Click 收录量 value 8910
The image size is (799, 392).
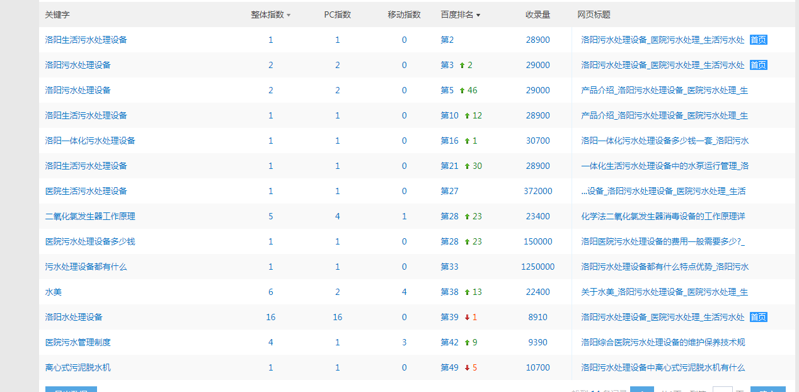[538, 317]
